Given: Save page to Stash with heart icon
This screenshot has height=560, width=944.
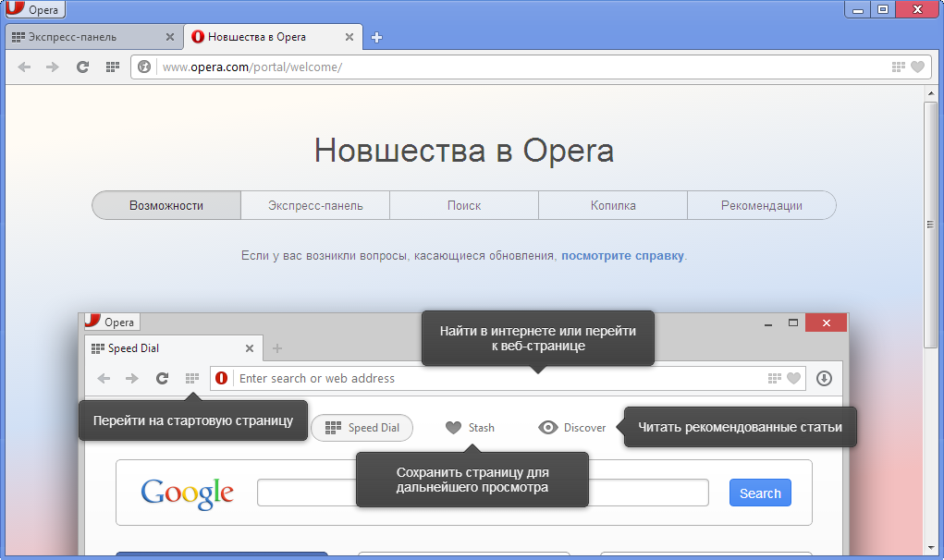Looking at the screenshot, I should coord(917,67).
